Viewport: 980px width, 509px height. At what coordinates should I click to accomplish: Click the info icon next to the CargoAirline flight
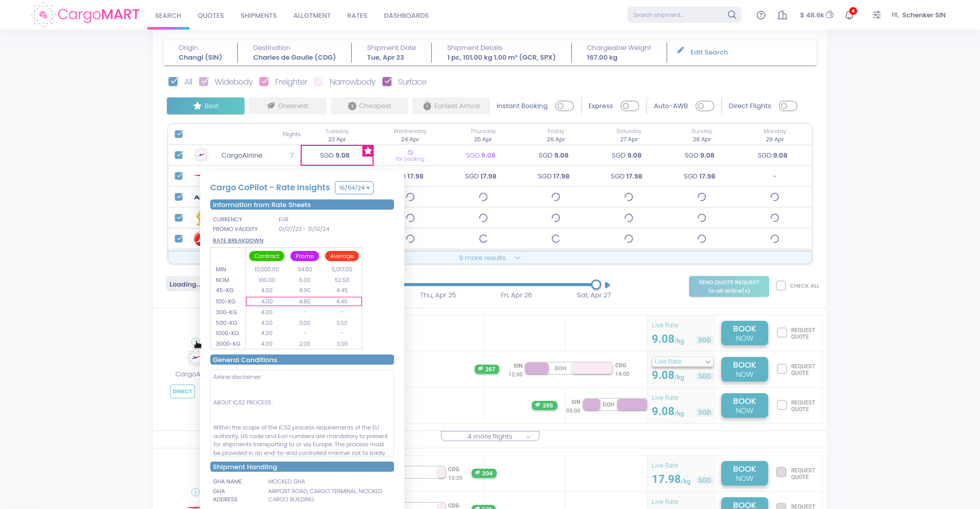click(195, 342)
